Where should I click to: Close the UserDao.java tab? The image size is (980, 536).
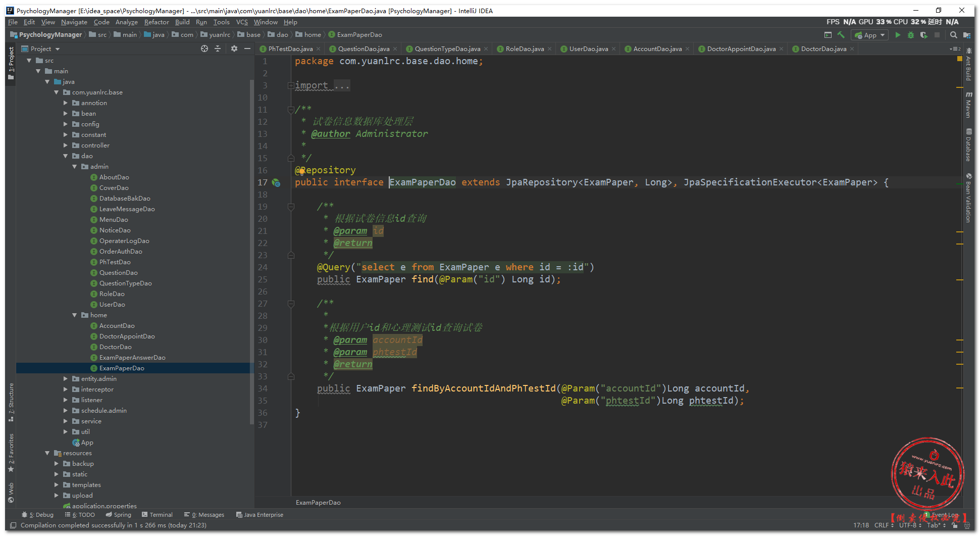(613, 49)
